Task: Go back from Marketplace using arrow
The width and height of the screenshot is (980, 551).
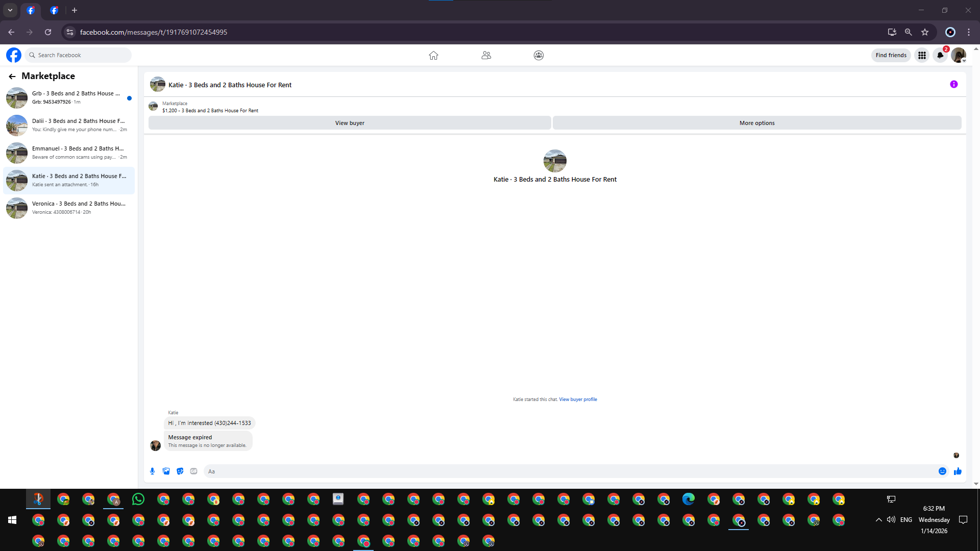Action: tap(12, 77)
